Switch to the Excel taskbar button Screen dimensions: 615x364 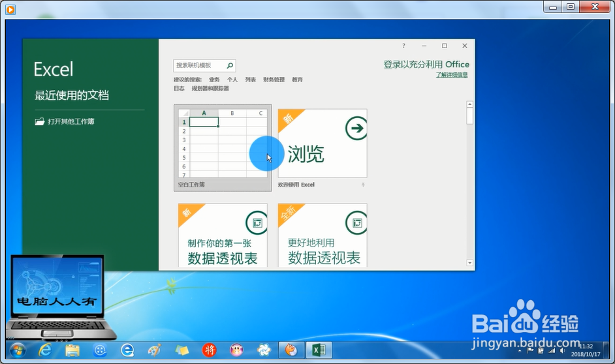(319, 350)
